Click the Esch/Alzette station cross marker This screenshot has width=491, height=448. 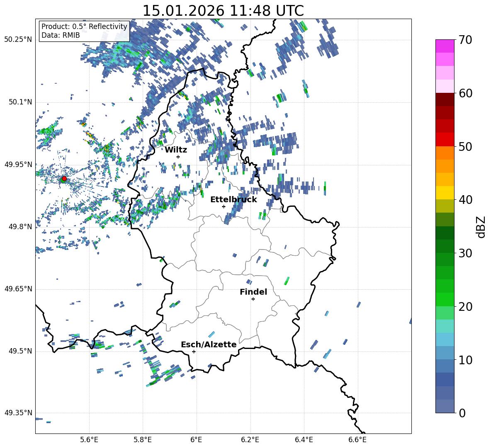(194, 351)
